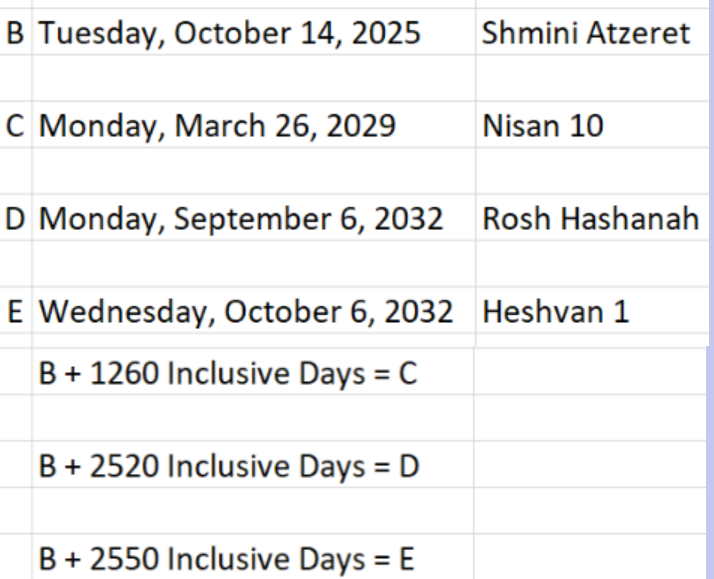The image size is (714, 579).
Task: Select the cell containing letter C
Action: point(15,127)
